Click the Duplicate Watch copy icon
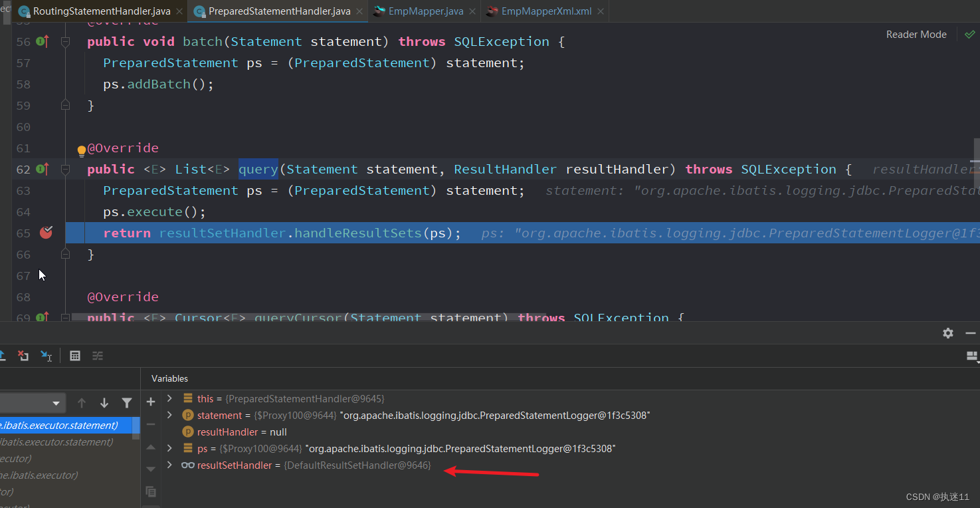 coord(151,492)
